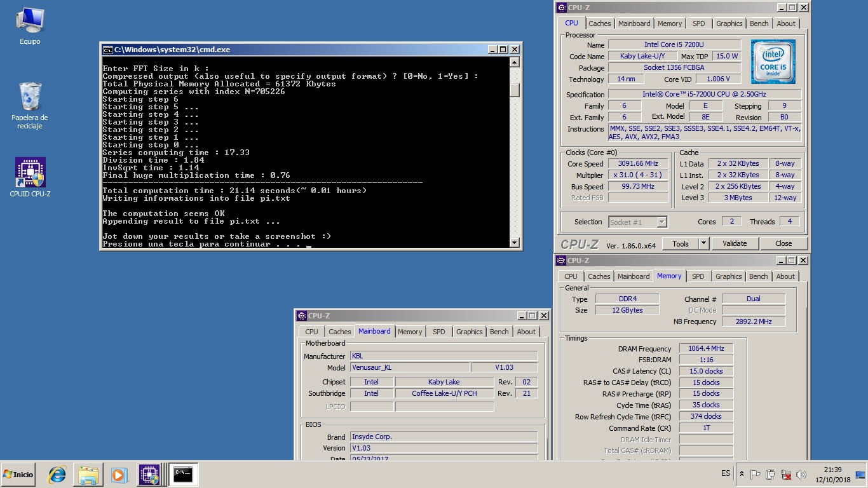Switch to Caches tab in Memory window
The height and width of the screenshot is (488, 868).
[x=599, y=276]
